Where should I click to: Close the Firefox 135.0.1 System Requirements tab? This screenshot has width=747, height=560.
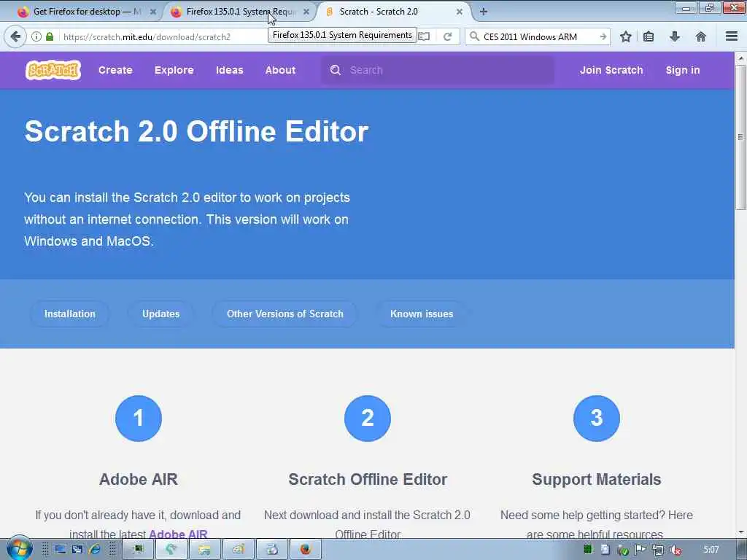[x=306, y=12]
